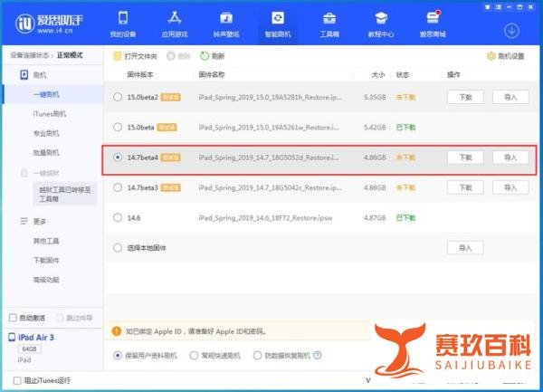
Task: Open the 教程中心 tutorial center
Action: click(381, 24)
